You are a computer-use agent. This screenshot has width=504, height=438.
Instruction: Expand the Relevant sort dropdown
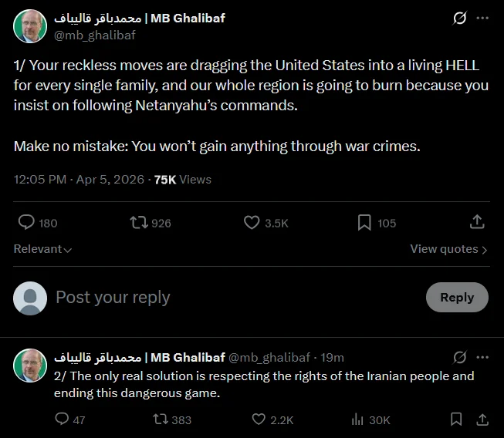click(x=42, y=249)
